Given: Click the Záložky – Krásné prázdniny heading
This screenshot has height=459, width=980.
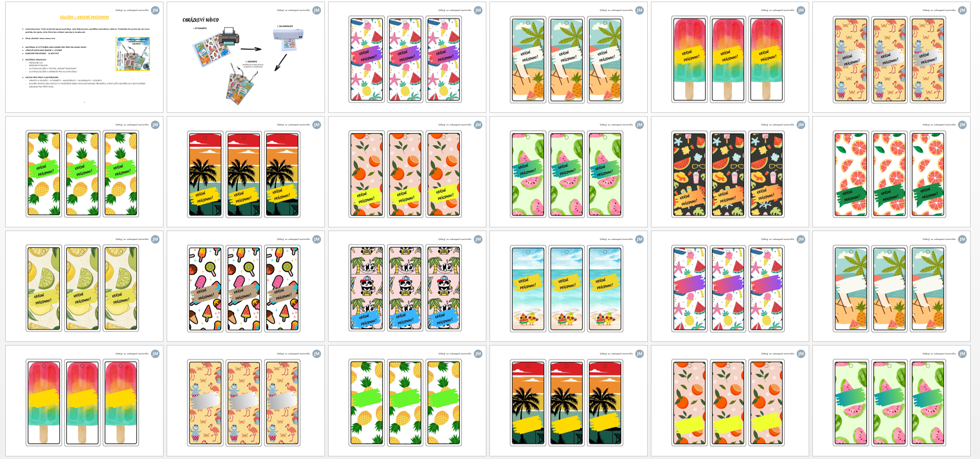Looking at the screenshot, I should click(84, 17).
